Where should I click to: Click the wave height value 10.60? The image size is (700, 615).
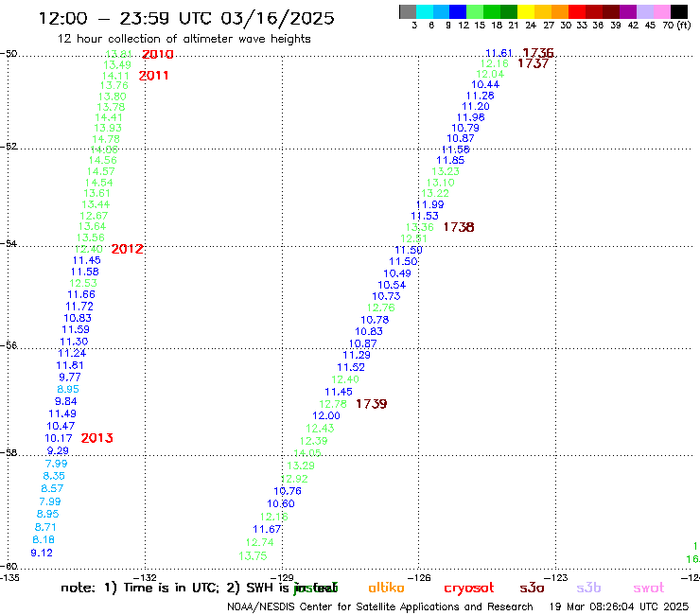(281, 503)
